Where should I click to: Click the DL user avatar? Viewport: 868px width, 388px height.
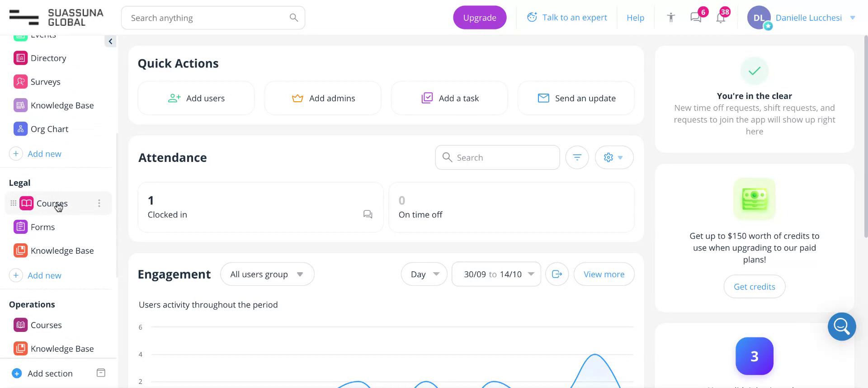pyautogui.click(x=759, y=18)
